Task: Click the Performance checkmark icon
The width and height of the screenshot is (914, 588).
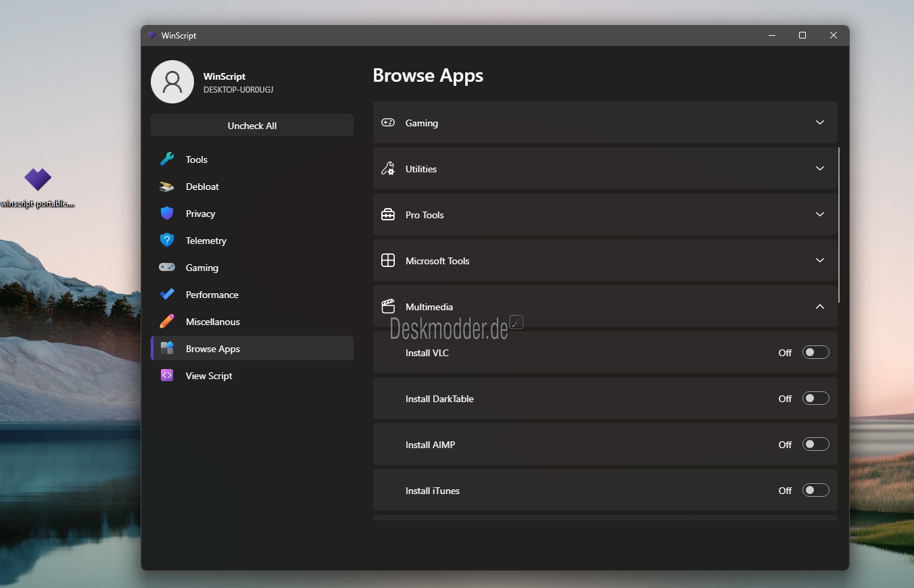Action: click(167, 295)
